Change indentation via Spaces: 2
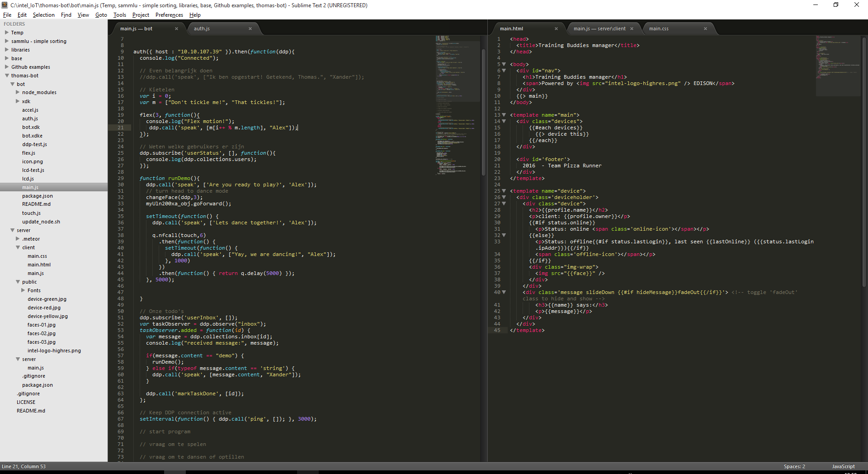The height and width of the screenshot is (474, 868). (x=794, y=466)
